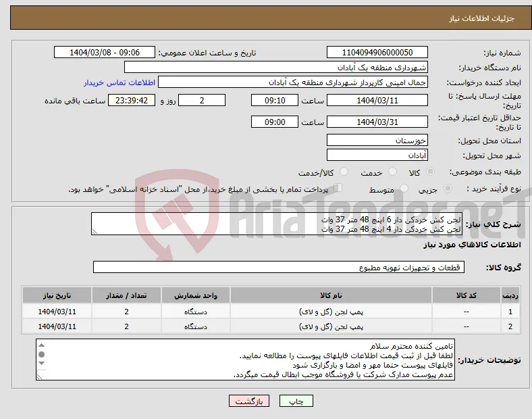Click row 1 item name پمپ لجن
The image size is (532, 419).
[x=331, y=312]
